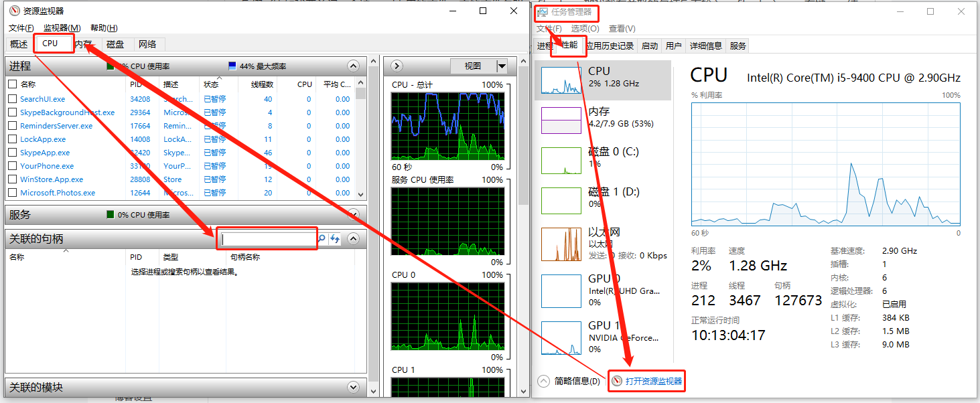980x403 pixels.
Task: Click the 视图 button above graphs
Action: 473,66
